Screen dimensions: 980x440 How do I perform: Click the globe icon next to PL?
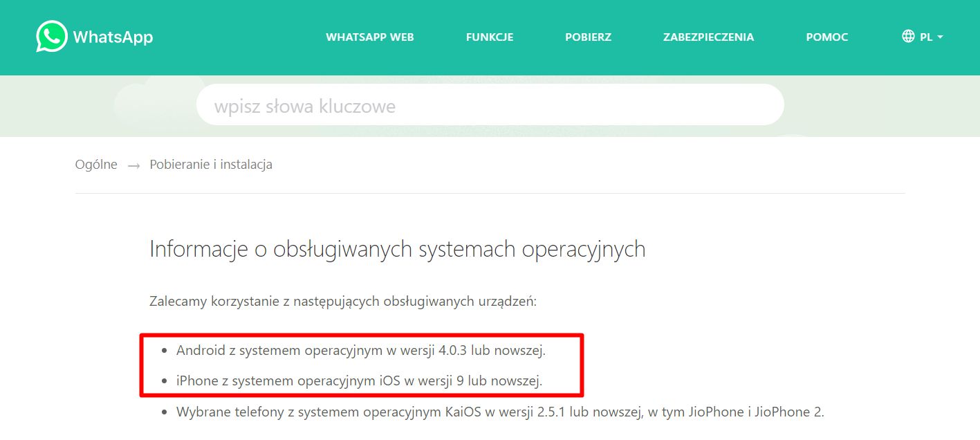pos(908,37)
